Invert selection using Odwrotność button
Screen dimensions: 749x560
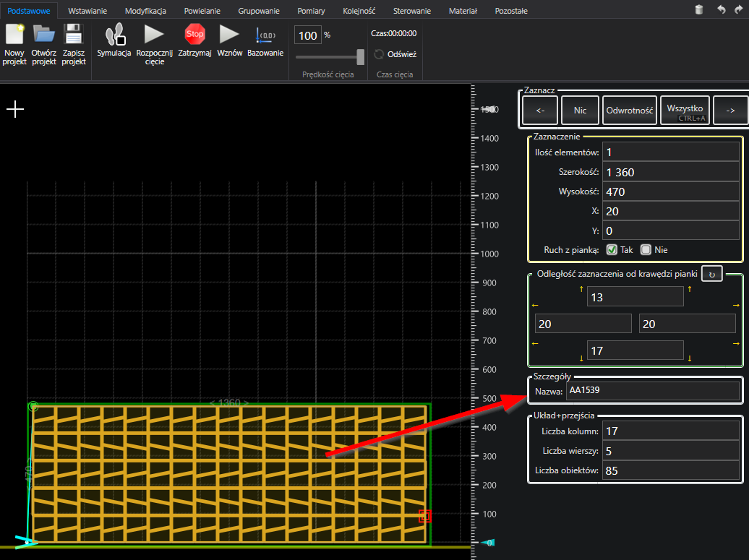tap(629, 111)
